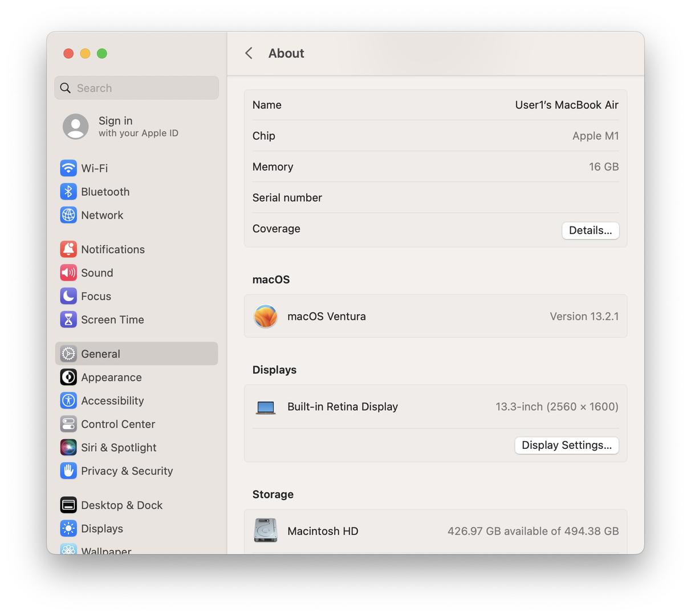Click the 16 GB memory value
The image size is (691, 616).
pyautogui.click(x=604, y=167)
